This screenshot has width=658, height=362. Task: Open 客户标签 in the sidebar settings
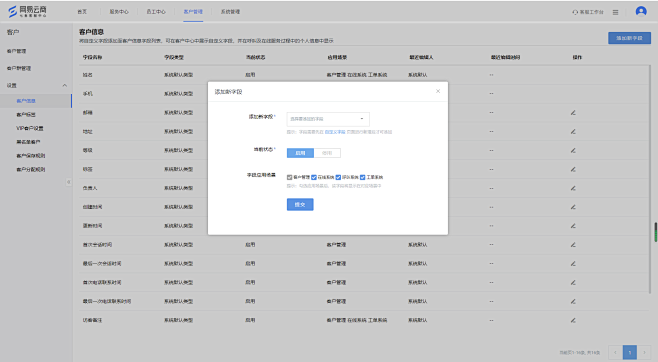(26, 115)
